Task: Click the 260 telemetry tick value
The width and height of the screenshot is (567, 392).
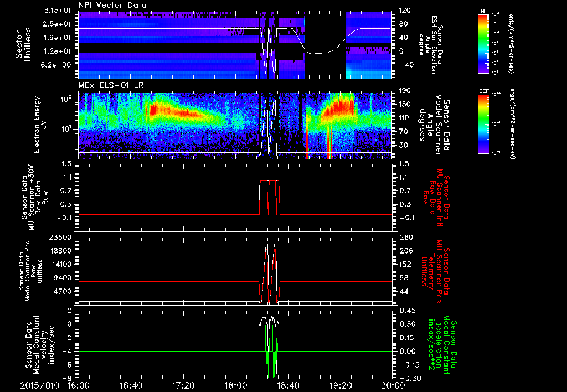Action: [405, 237]
